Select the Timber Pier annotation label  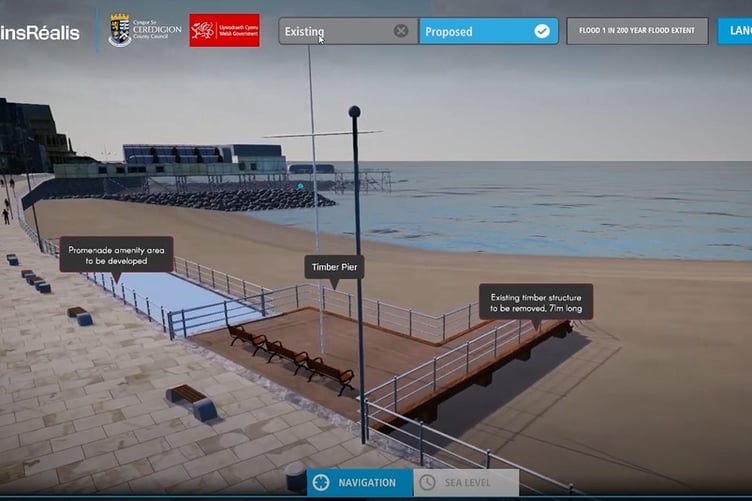tap(334, 267)
